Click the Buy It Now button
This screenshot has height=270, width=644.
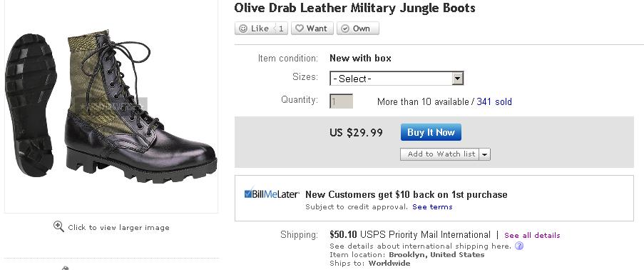(x=431, y=132)
